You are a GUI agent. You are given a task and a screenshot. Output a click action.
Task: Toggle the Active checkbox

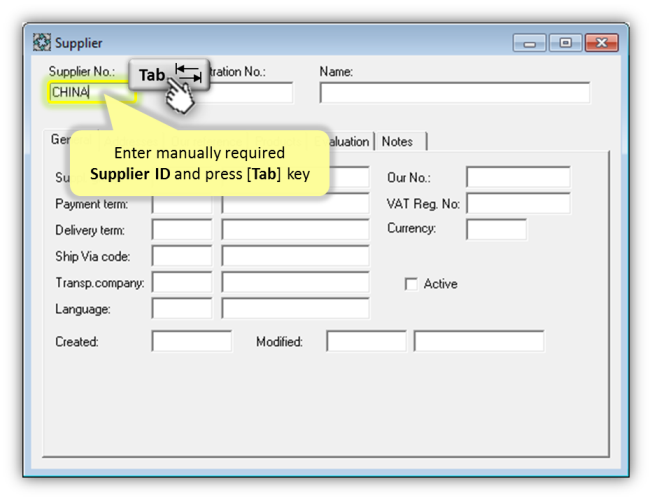click(411, 284)
